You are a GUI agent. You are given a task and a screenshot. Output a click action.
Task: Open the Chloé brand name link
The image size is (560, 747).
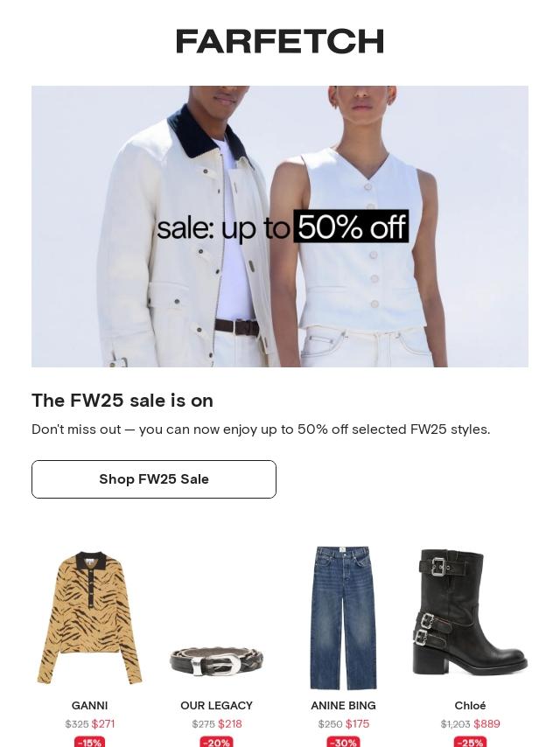[470, 706]
